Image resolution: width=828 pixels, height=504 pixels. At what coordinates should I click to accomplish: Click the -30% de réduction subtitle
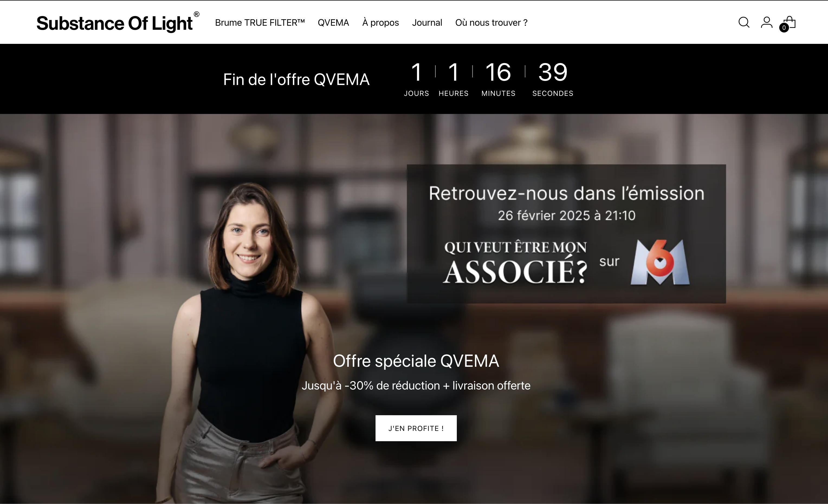click(x=416, y=385)
